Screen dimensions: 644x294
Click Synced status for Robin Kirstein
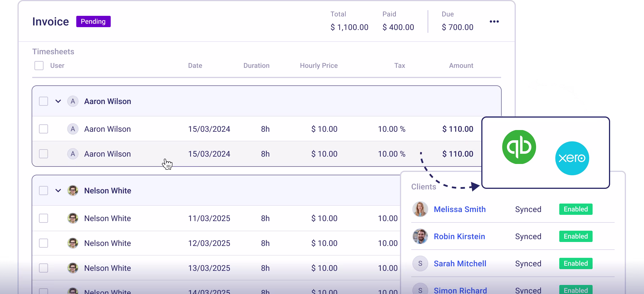528,236
